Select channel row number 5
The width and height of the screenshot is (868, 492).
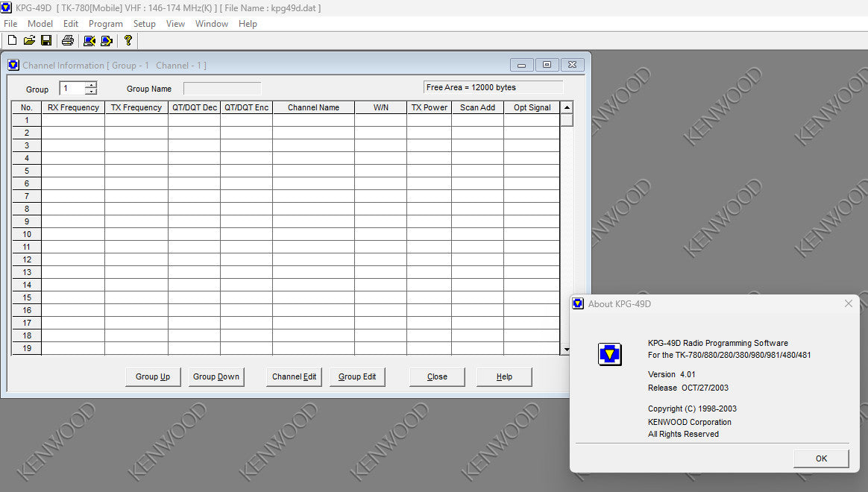[x=27, y=171]
